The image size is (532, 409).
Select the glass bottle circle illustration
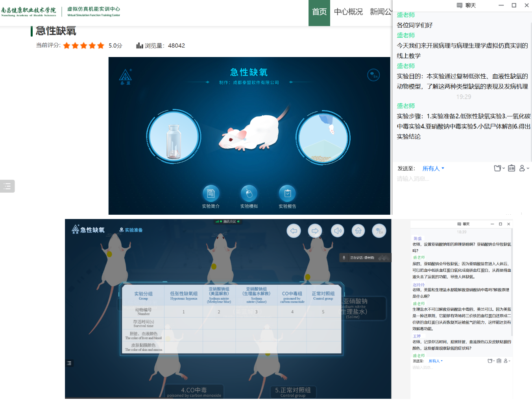174,136
